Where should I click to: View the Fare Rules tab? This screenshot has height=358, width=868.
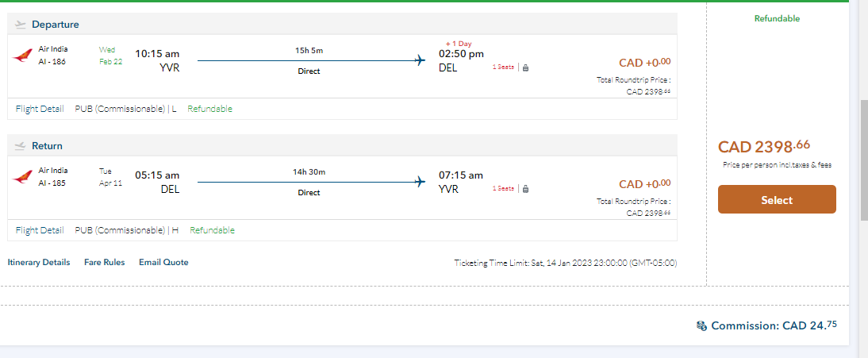(104, 262)
